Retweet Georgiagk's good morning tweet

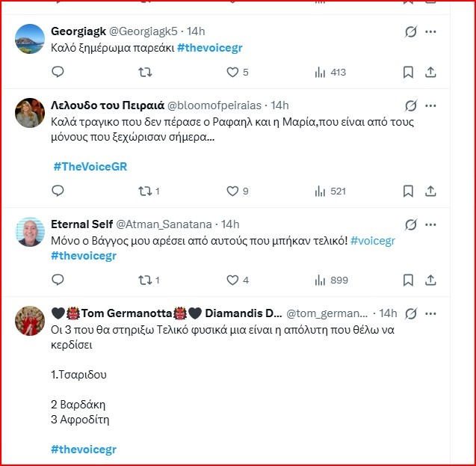(x=146, y=72)
